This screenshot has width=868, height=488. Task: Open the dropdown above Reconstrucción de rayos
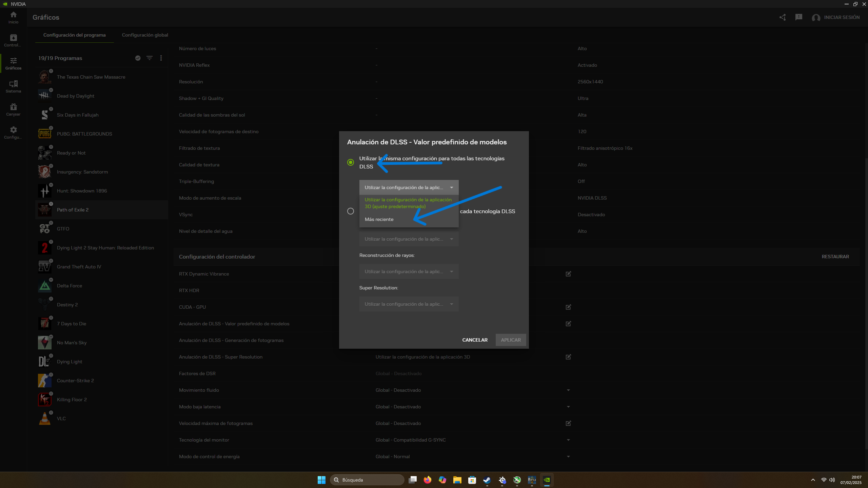pos(409,239)
